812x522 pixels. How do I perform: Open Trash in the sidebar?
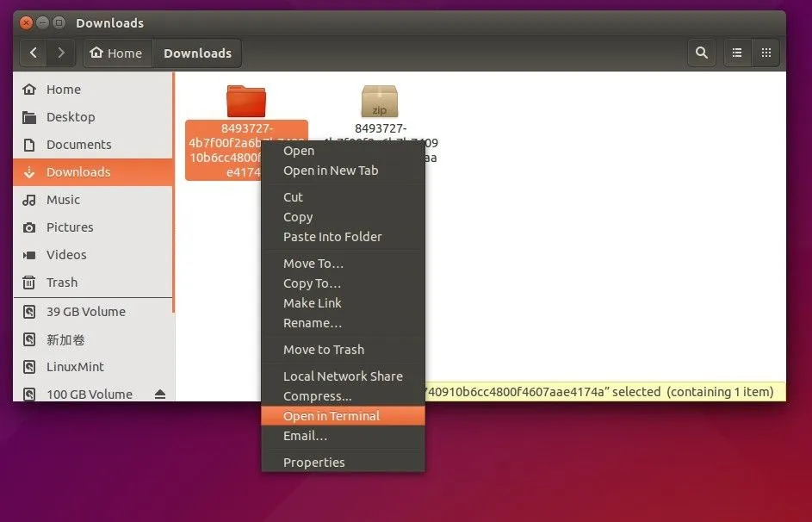pos(62,283)
